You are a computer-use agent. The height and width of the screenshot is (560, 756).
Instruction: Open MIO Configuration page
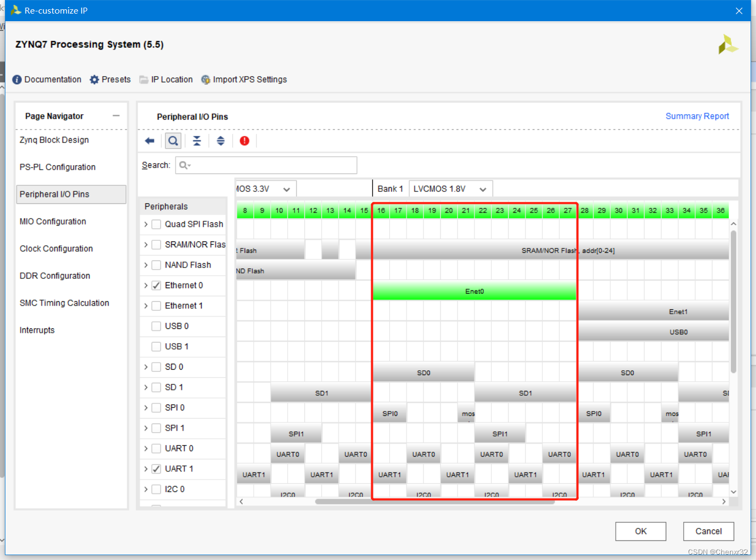click(x=53, y=221)
